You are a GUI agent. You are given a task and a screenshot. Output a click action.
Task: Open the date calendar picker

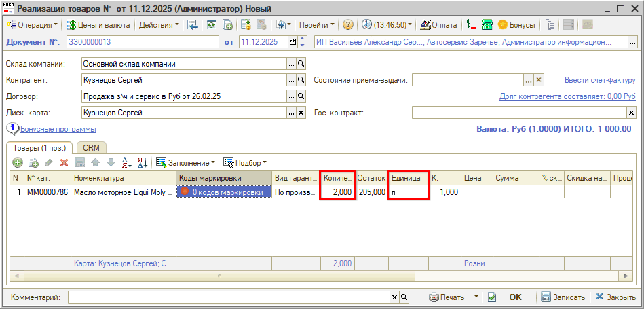[x=293, y=42]
